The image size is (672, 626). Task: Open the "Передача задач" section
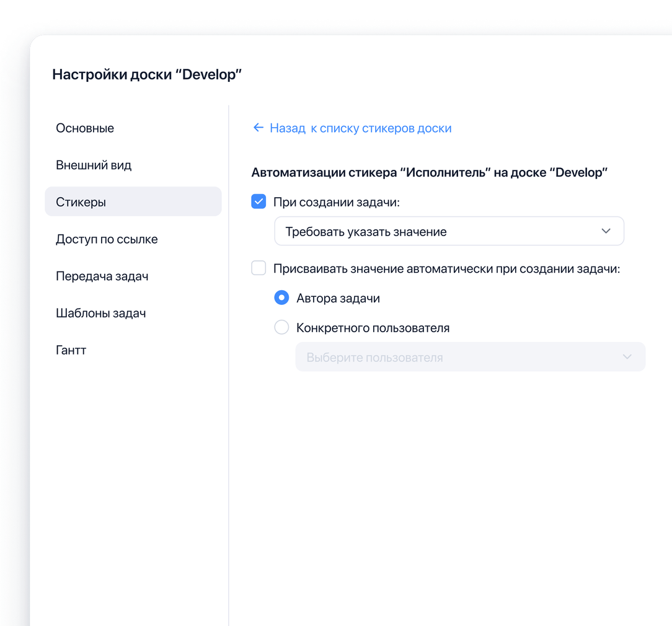(x=102, y=276)
